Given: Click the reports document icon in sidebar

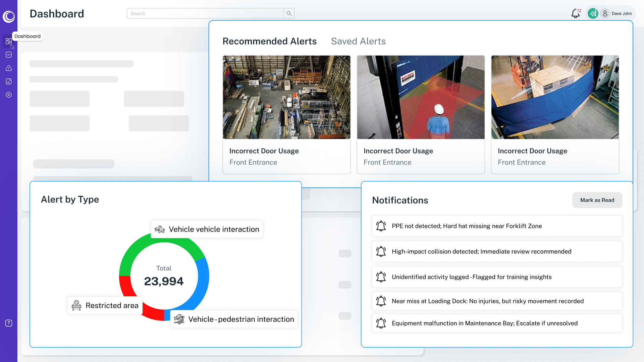Looking at the screenshot, I should [x=9, y=81].
